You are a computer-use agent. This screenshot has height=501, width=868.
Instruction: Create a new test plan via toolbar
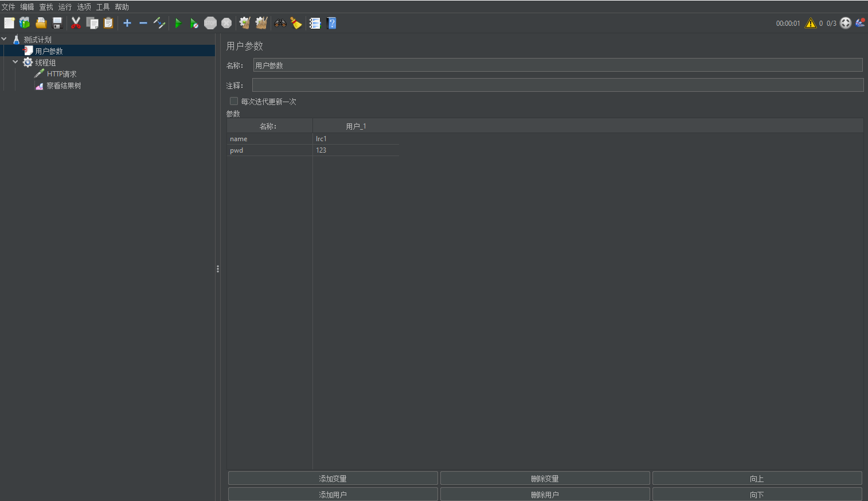click(x=9, y=23)
